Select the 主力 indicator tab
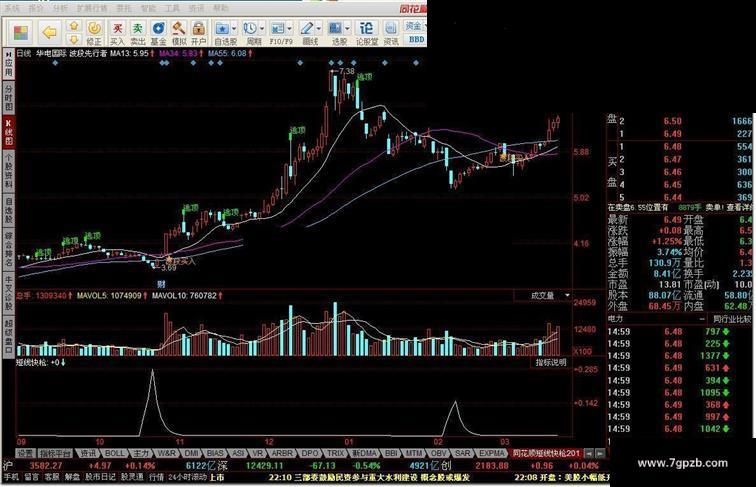The height and width of the screenshot is (487, 756). [x=141, y=453]
